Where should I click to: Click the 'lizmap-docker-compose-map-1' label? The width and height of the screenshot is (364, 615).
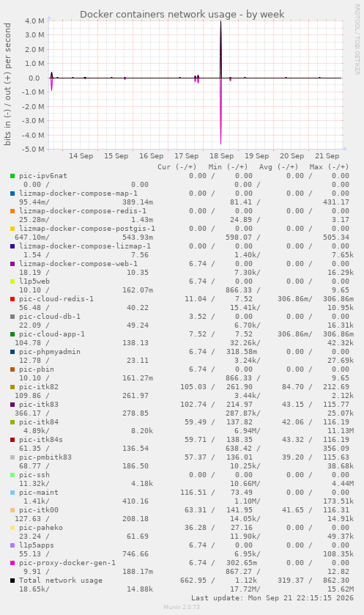point(78,194)
